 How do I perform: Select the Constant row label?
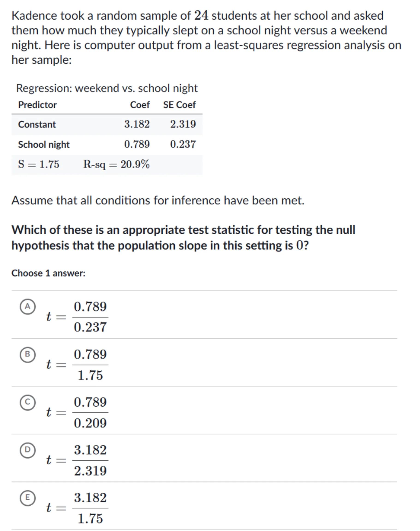pos(37,124)
